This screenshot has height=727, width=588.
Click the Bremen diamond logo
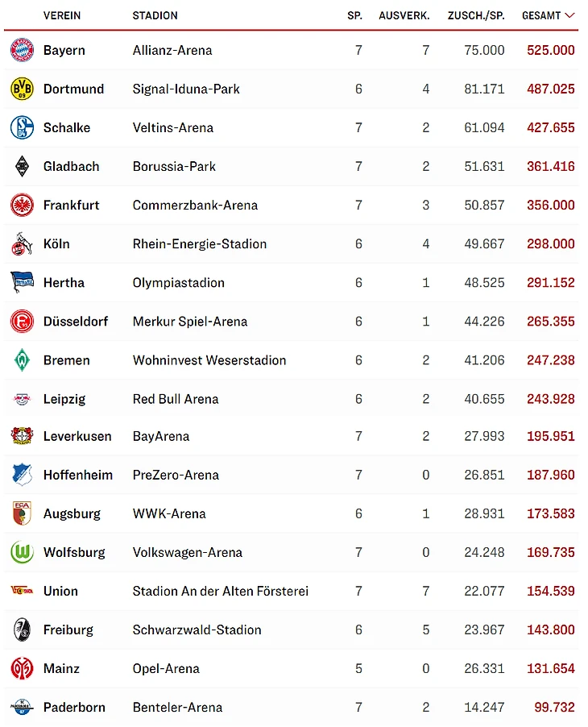(x=22, y=359)
